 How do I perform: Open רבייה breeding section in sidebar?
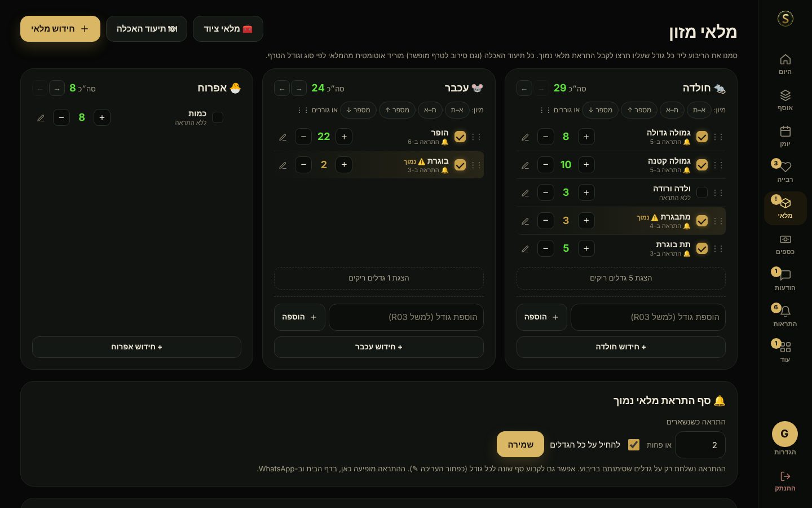[785, 172]
